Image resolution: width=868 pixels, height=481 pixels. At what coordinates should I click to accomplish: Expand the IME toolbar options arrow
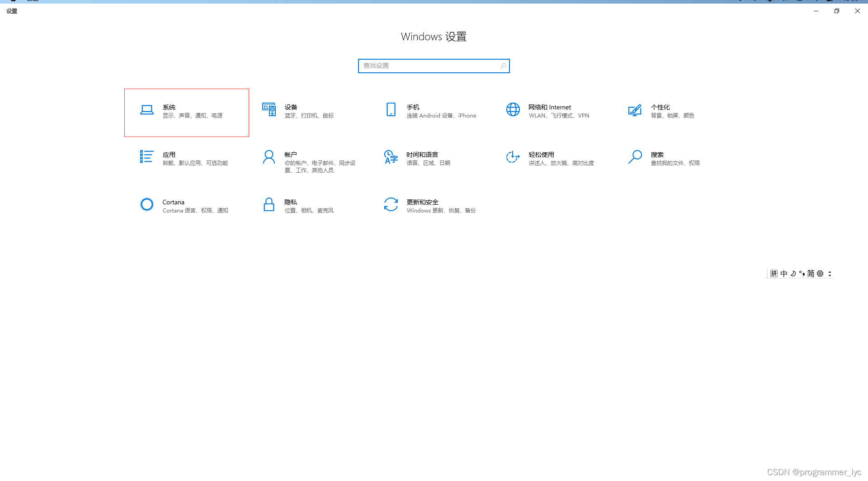click(830, 274)
